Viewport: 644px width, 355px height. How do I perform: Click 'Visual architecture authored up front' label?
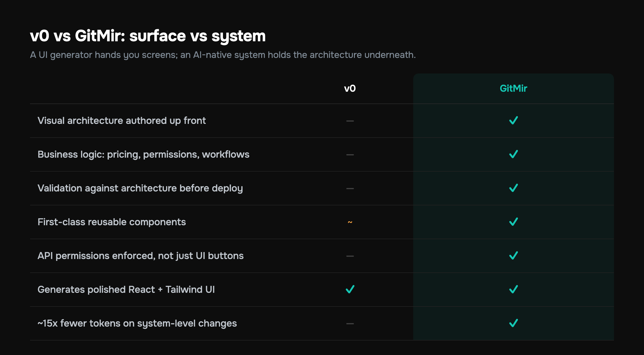pos(122,121)
